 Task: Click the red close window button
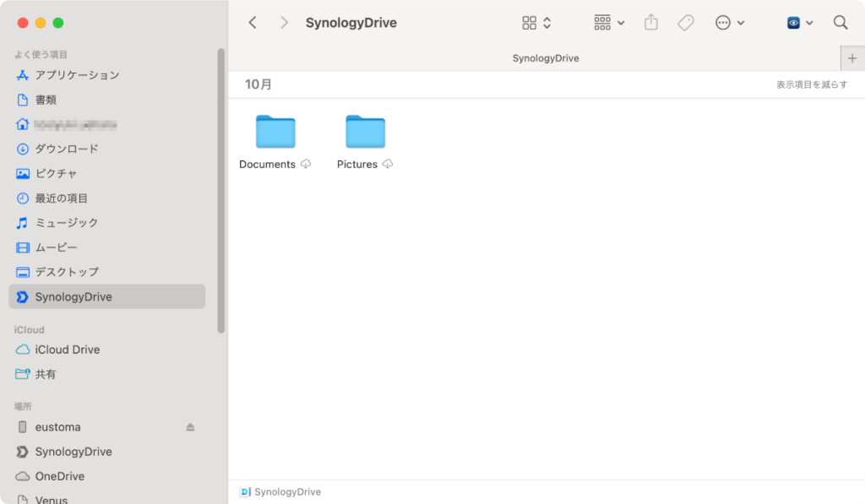23,23
